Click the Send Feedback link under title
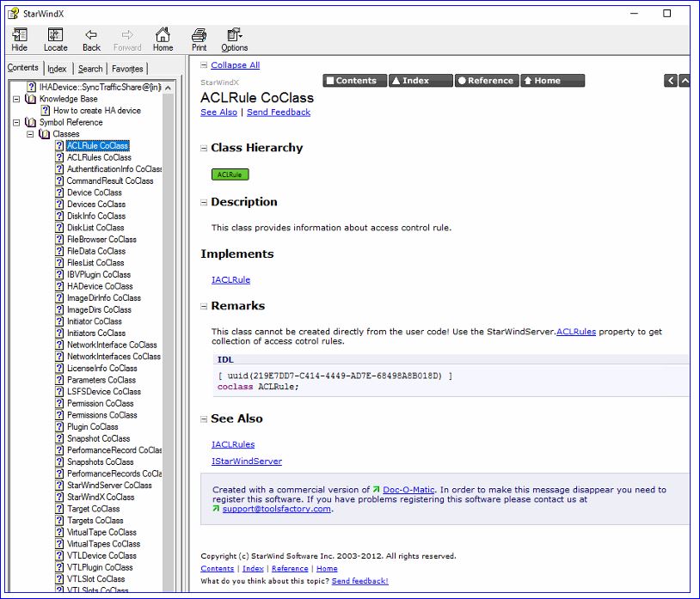 point(279,113)
